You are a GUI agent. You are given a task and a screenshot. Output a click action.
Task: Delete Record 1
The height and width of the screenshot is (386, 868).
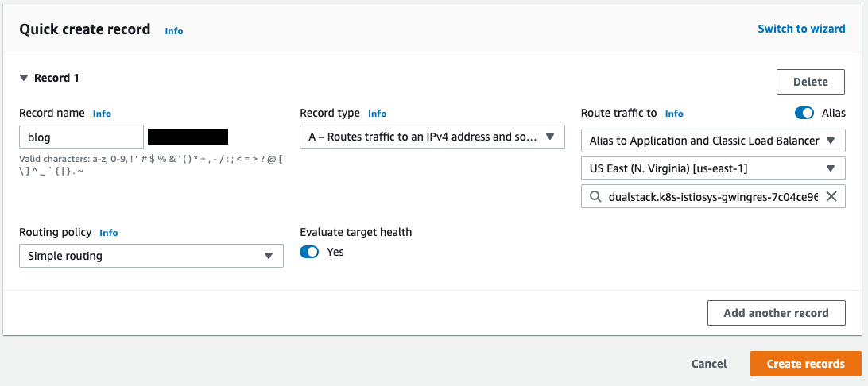[811, 82]
